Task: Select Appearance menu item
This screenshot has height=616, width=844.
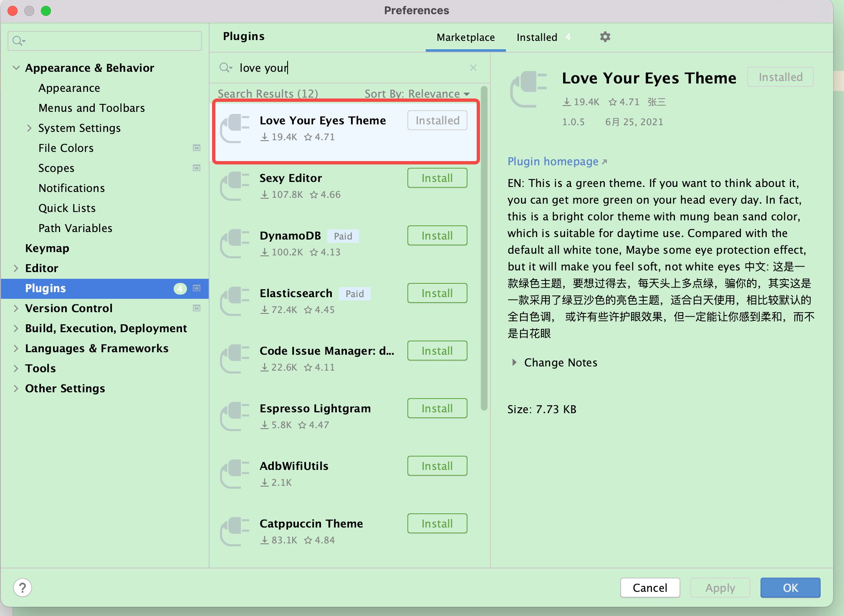Action: [68, 88]
